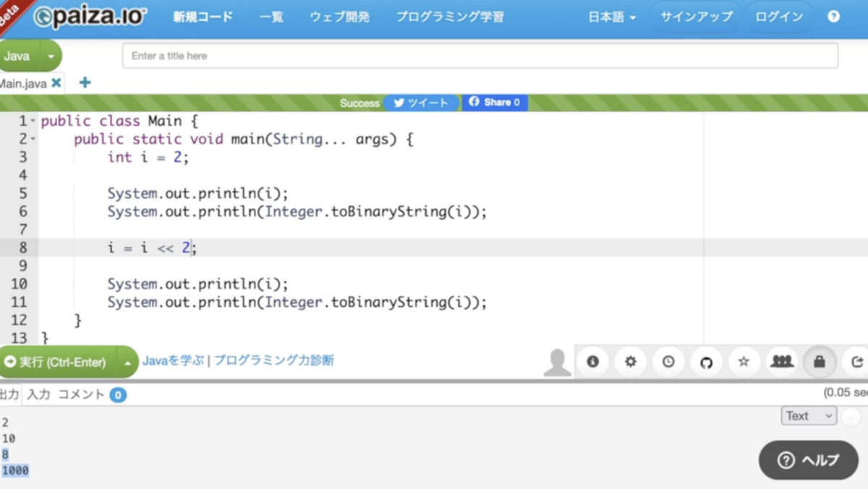Viewport: 868px width, 489px height.
Task: Select the コメント tab
Action: point(80,395)
